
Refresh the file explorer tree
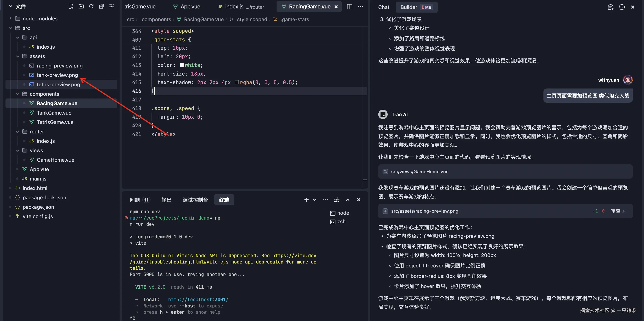[91, 6]
